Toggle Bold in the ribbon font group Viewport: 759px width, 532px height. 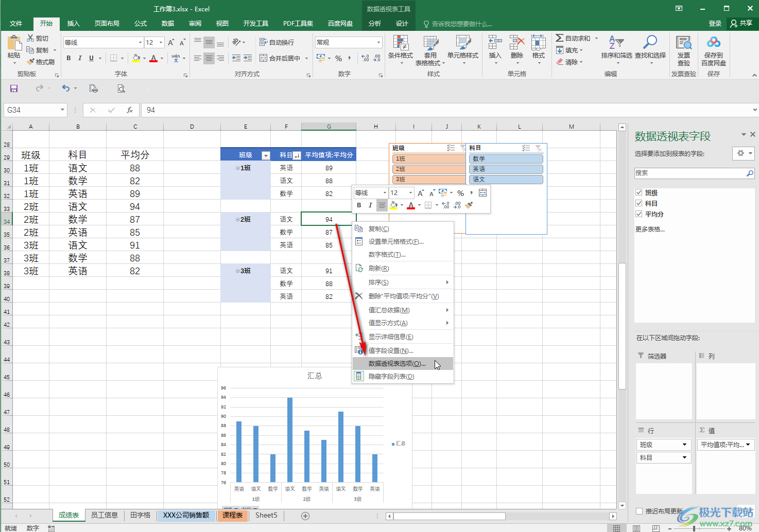point(68,58)
